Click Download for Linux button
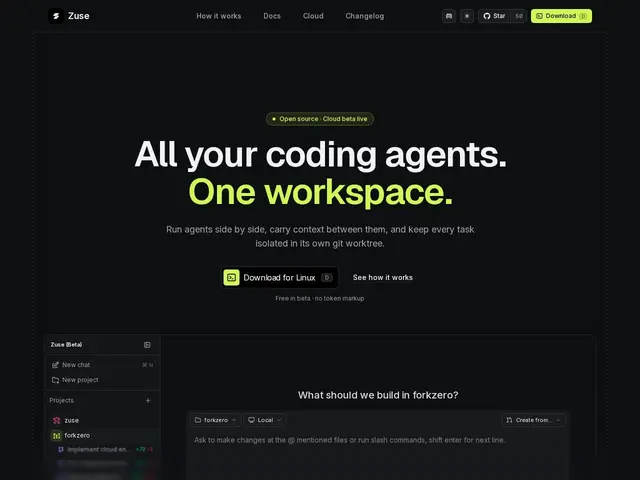Screen dimensions: 640x480 click(280, 278)
